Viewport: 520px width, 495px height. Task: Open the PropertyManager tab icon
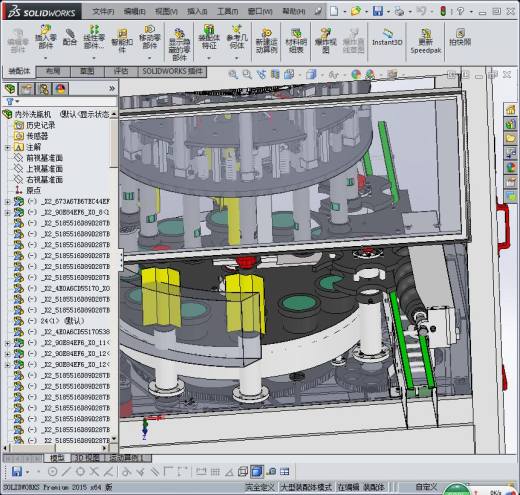pyautogui.click(x=27, y=89)
